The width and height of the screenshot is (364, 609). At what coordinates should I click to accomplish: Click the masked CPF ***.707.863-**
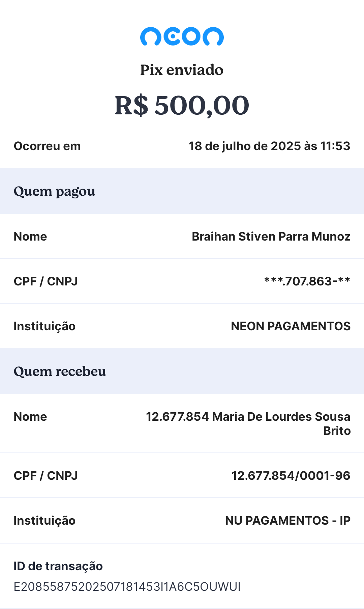tap(307, 281)
